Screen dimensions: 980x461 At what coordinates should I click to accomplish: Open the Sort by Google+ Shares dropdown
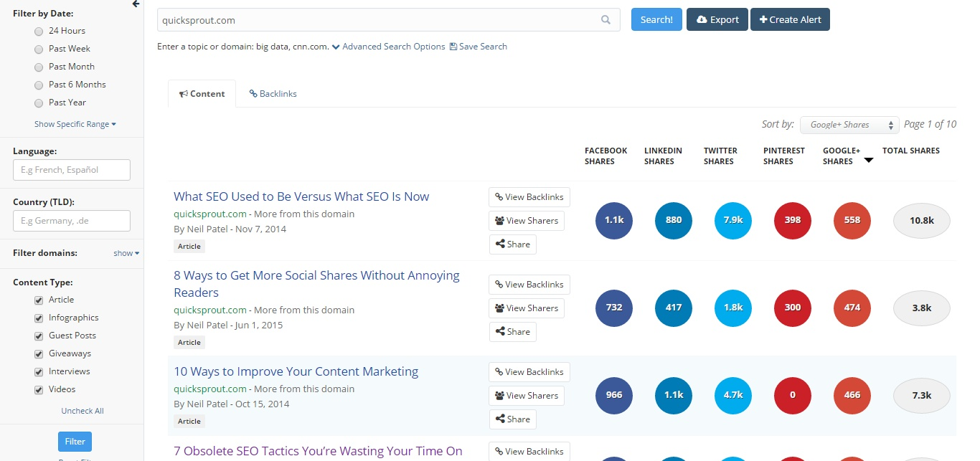[849, 125]
